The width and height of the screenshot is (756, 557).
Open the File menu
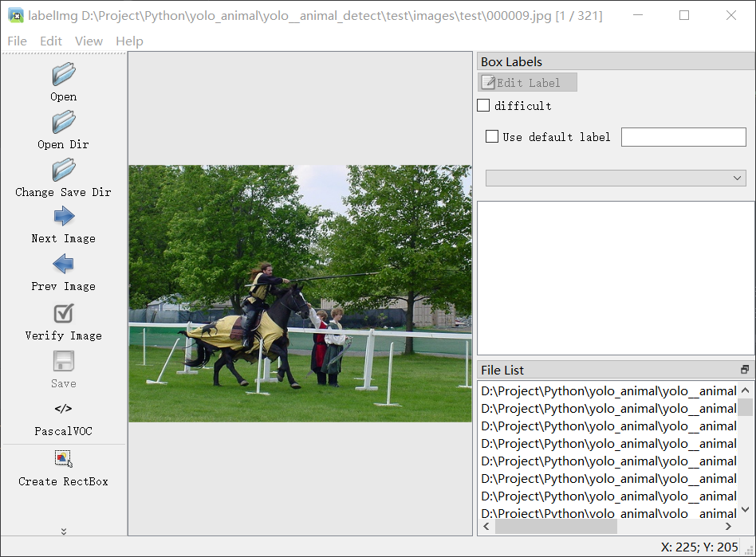17,41
